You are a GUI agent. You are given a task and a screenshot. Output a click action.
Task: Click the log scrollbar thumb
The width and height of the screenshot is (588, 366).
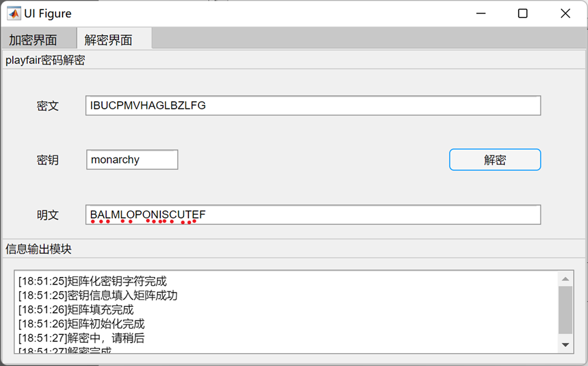(x=566, y=310)
